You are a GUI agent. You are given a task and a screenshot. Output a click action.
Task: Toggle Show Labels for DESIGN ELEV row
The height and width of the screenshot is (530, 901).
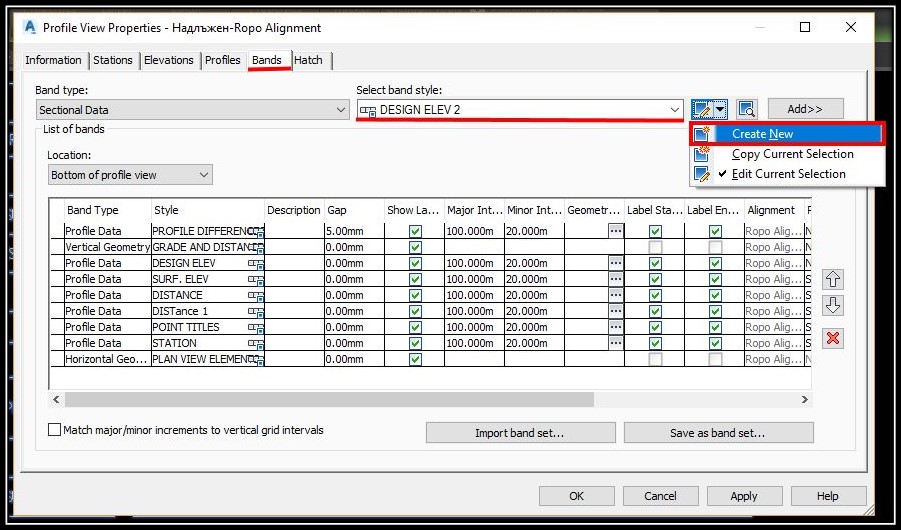point(415,263)
